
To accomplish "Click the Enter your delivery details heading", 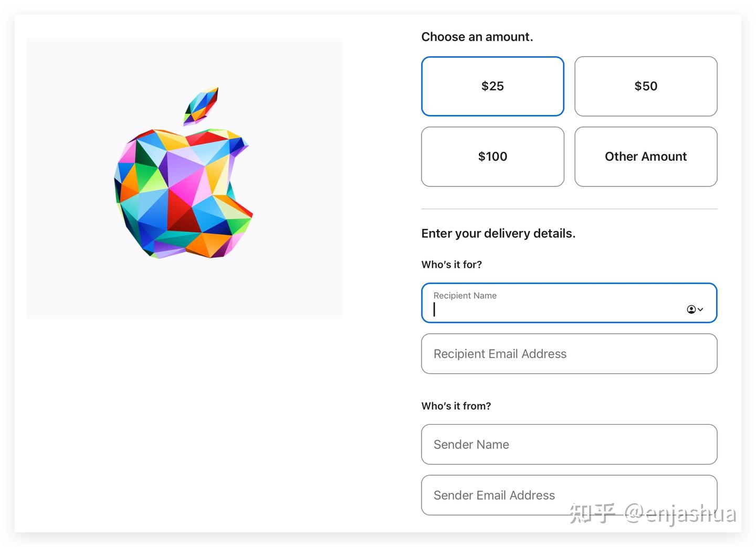I will pos(498,233).
